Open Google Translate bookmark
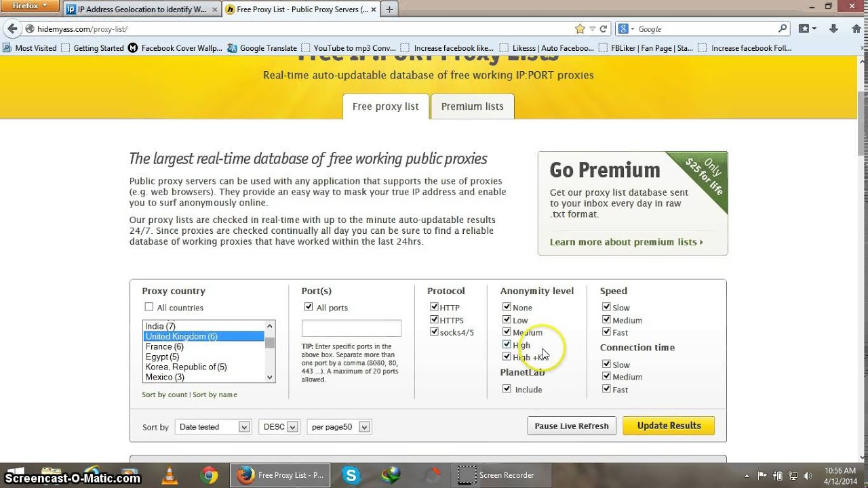 262,48
